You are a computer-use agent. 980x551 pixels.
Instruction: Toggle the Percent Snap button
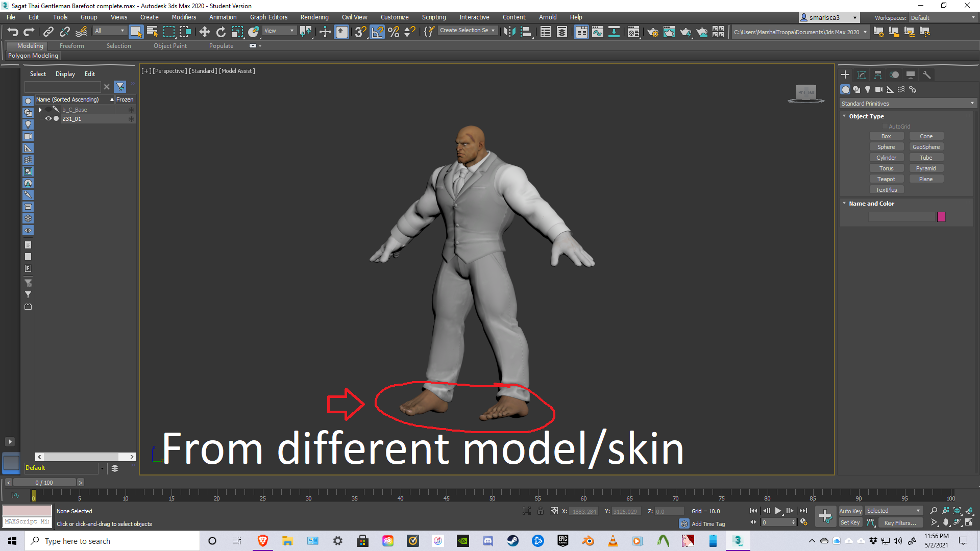coord(394,32)
